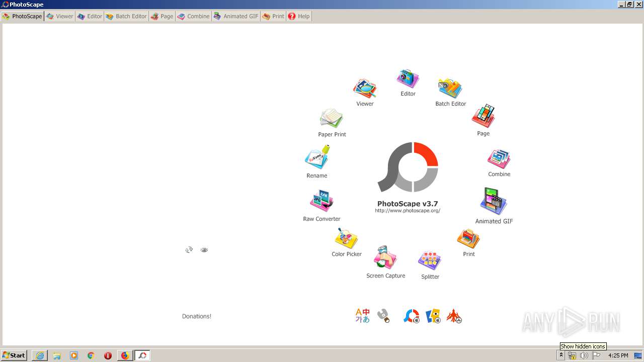Image resolution: width=644 pixels, height=362 pixels.
Task: Open the red App Store game icon
Action: (x=454, y=316)
